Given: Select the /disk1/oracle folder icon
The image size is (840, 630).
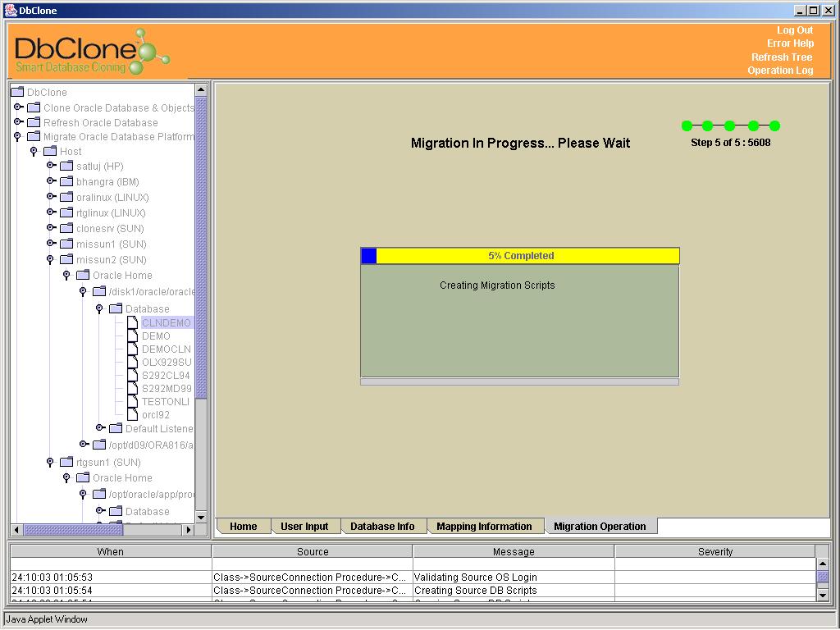Looking at the screenshot, I should point(99,291).
